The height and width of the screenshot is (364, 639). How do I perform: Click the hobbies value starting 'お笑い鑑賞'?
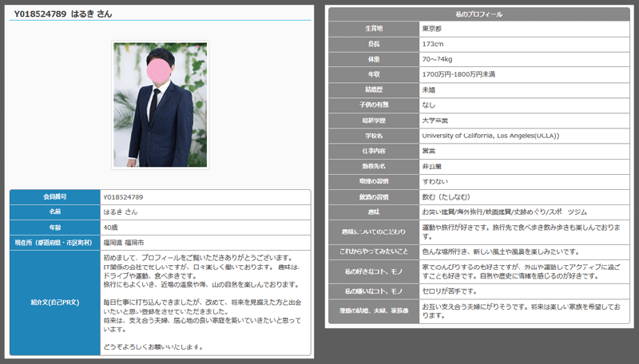tap(505, 212)
